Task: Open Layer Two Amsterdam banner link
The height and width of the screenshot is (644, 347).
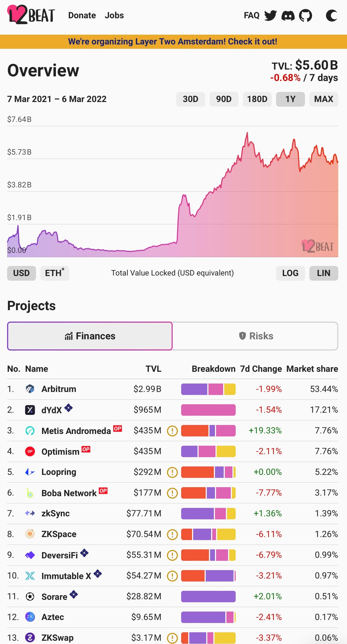Action: [x=172, y=41]
